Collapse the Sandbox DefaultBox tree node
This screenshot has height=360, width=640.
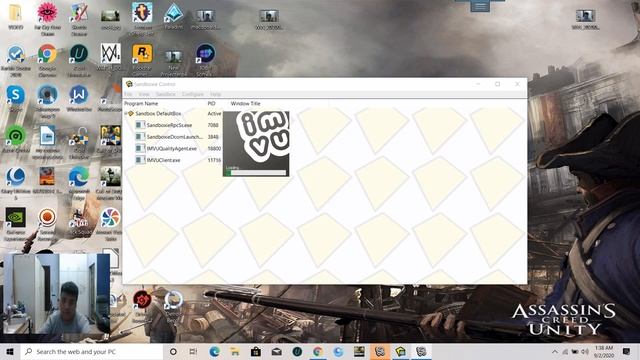pos(126,113)
